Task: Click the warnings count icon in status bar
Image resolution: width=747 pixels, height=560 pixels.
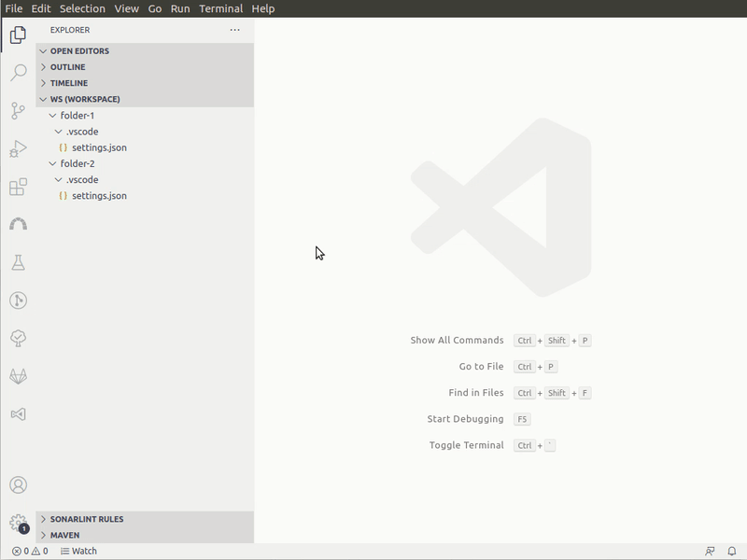Action: click(35, 551)
